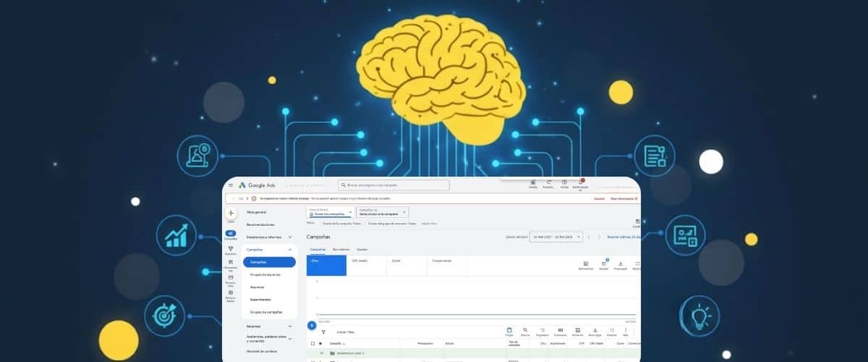Click the filter funnel icon

pyautogui.click(x=323, y=332)
